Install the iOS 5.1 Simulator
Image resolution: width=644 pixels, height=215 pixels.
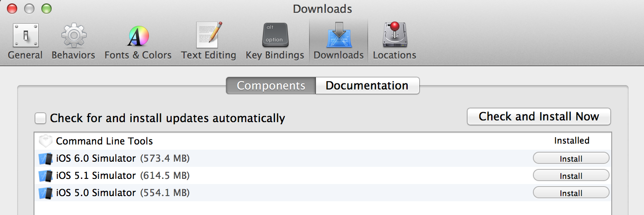click(x=571, y=175)
